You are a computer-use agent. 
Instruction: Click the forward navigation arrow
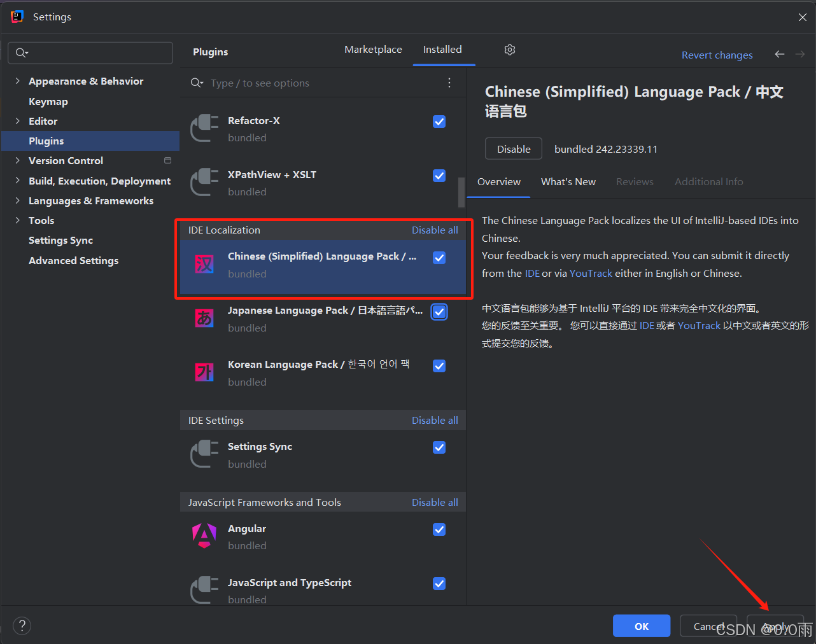(x=800, y=55)
